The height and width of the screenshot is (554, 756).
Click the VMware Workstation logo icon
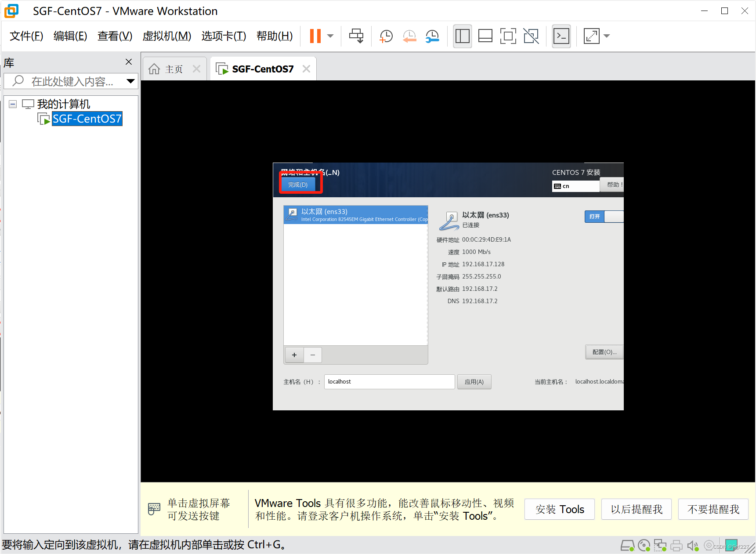[x=11, y=11]
